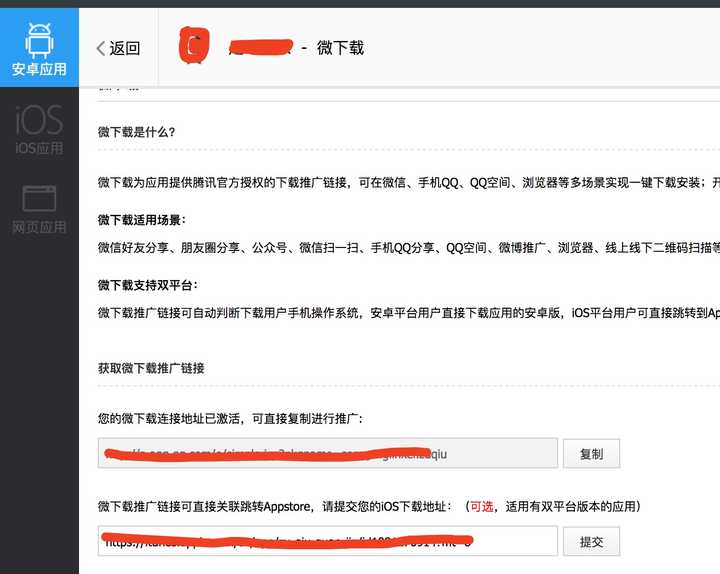Screen dimensions: 720x574
Task: Click the app icon in header
Action: point(194,45)
